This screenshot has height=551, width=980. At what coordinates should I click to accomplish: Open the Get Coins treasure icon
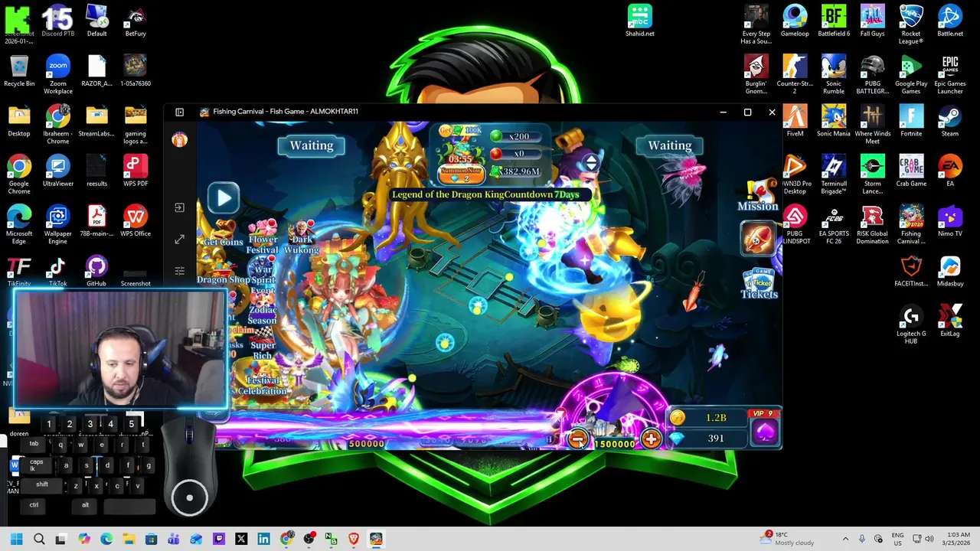[x=223, y=233]
